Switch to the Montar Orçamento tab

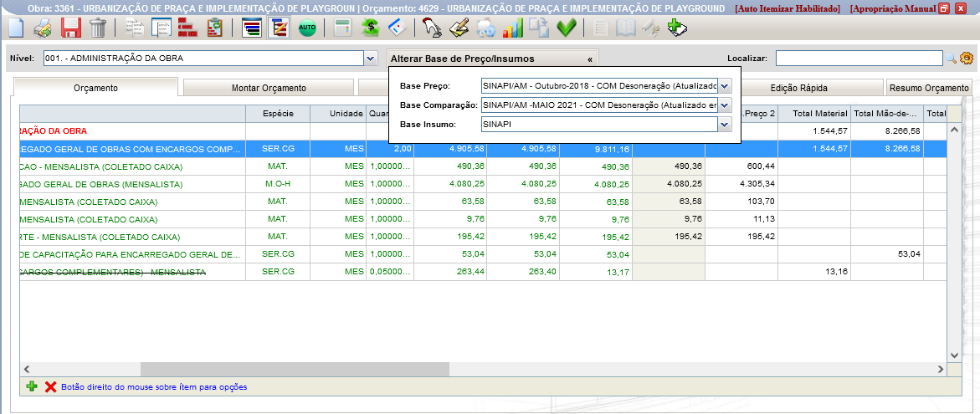(x=269, y=88)
